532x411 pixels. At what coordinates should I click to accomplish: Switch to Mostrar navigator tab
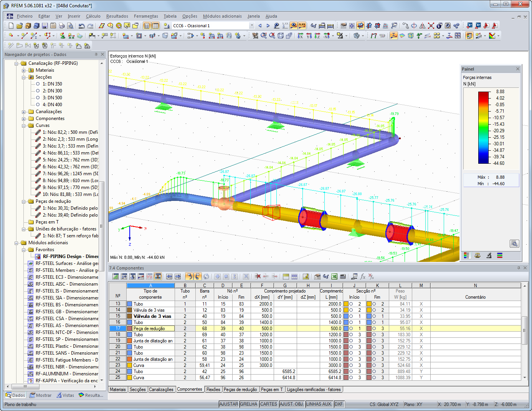40,395
